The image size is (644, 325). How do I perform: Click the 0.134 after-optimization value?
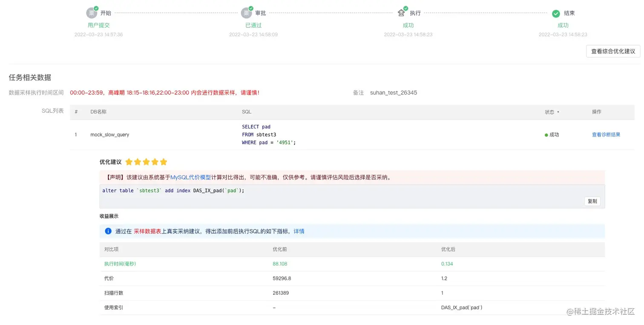[447, 264]
